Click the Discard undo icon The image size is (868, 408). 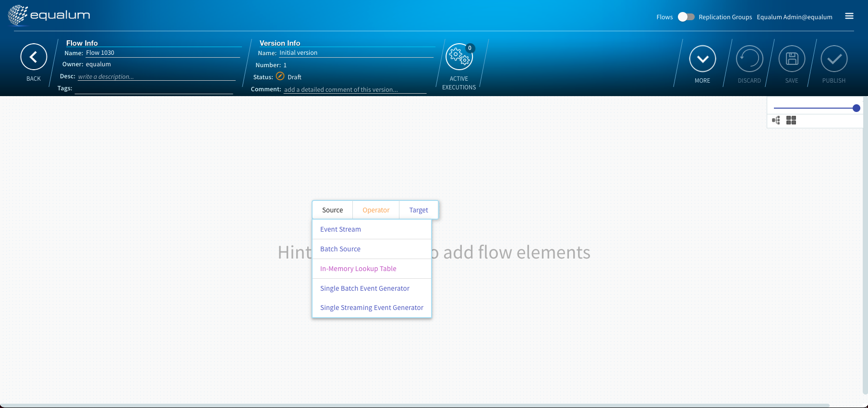pos(749,59)
